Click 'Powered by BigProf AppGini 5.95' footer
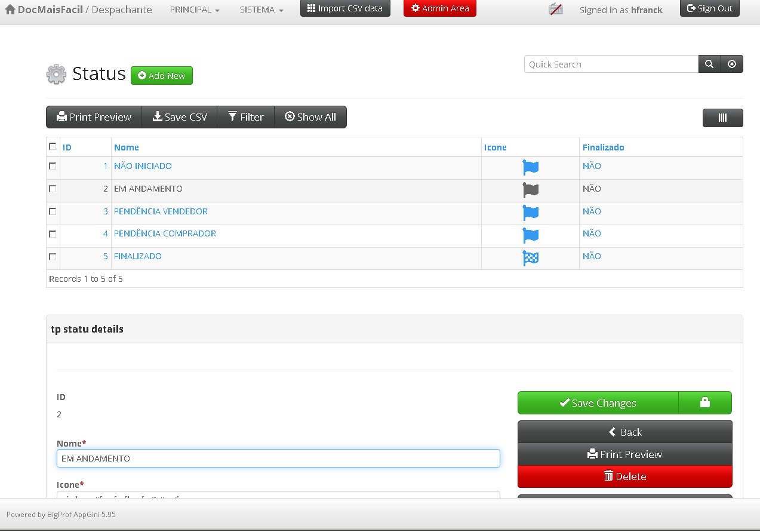 pyautogui.click(x=61, y=514)
